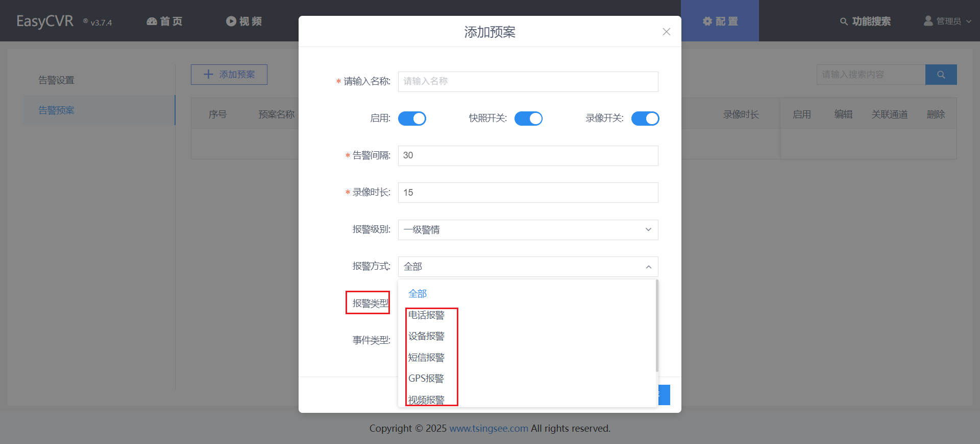The image size is (980, 444).
Task: Turn off the 录像开关 switch
Action: coord(645,119)
